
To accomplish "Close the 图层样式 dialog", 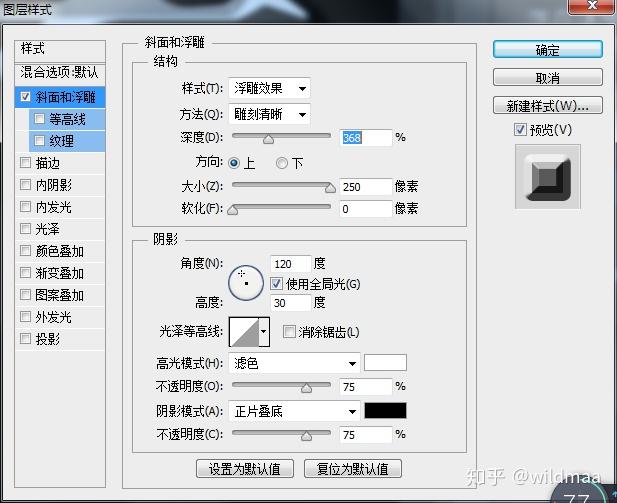I will (x=591, y=6).
